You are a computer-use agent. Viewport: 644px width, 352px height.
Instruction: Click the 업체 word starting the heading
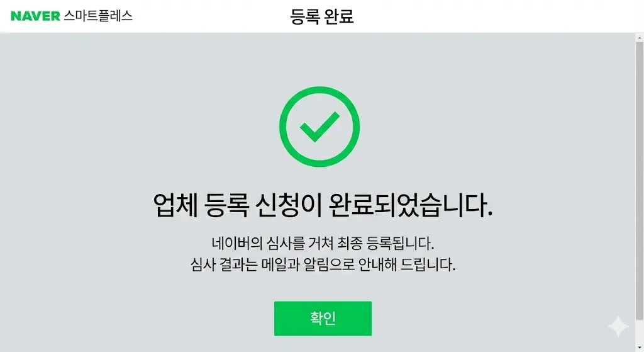(175, 205)
